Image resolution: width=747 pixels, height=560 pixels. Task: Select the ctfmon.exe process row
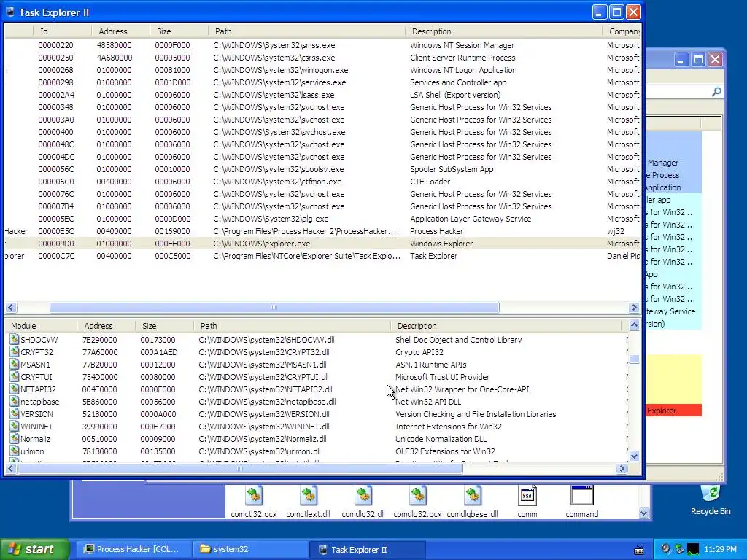322,182
